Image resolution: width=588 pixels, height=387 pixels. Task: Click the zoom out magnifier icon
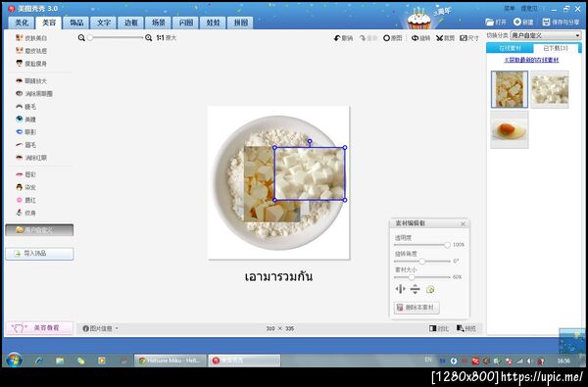(x=81, y=37)
